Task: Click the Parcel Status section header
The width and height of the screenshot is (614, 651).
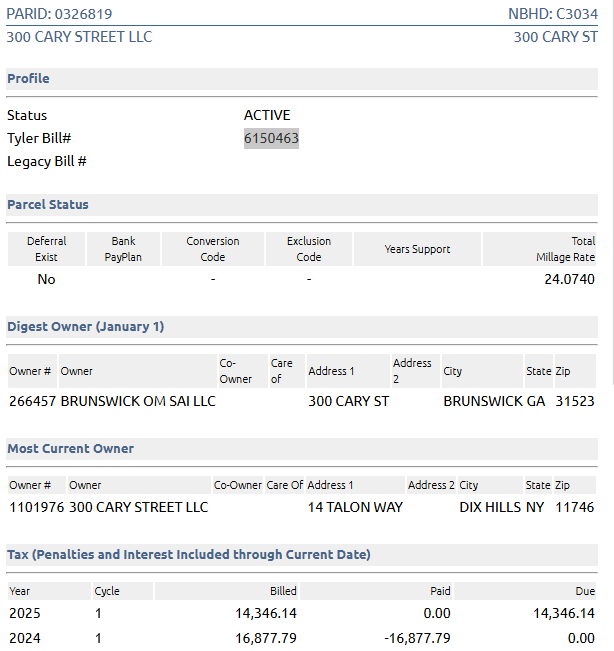Action: point(48,205)
